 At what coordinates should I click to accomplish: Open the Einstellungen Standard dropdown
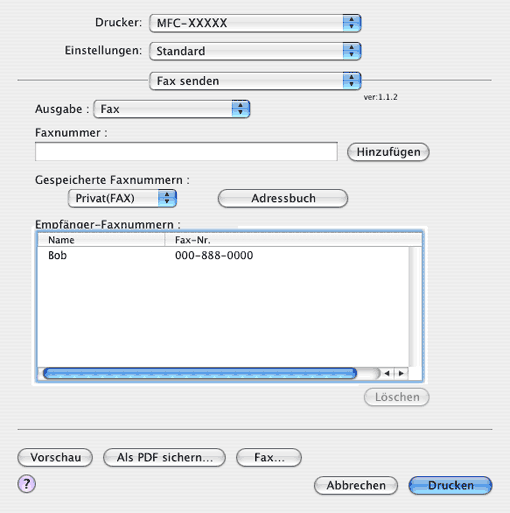(x=255, y=51)
